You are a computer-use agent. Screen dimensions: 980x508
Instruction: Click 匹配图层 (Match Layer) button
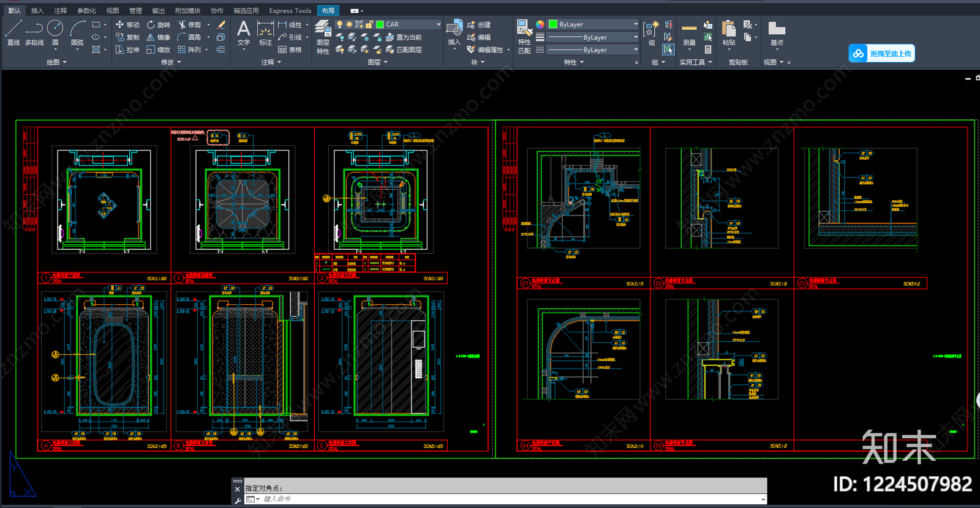404,50
